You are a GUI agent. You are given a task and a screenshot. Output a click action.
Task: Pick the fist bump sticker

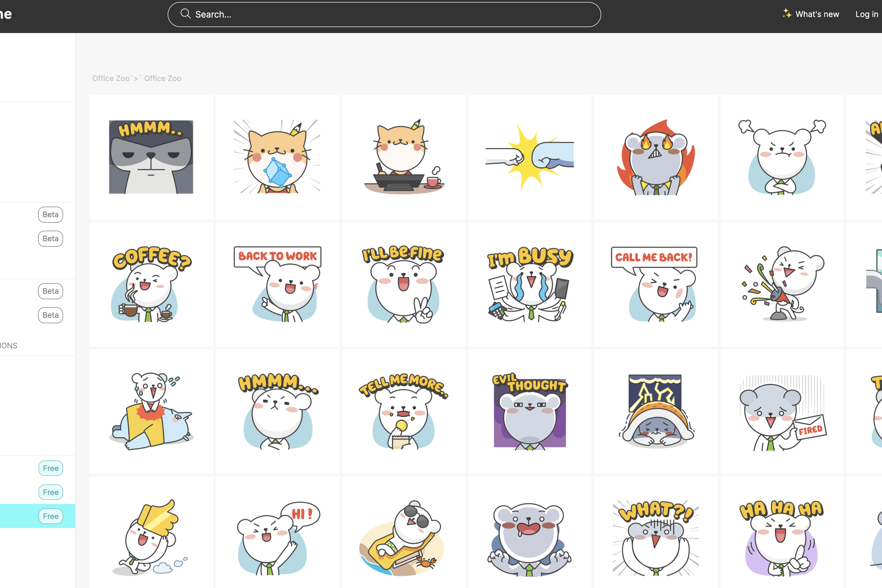(x=530, y=157)
